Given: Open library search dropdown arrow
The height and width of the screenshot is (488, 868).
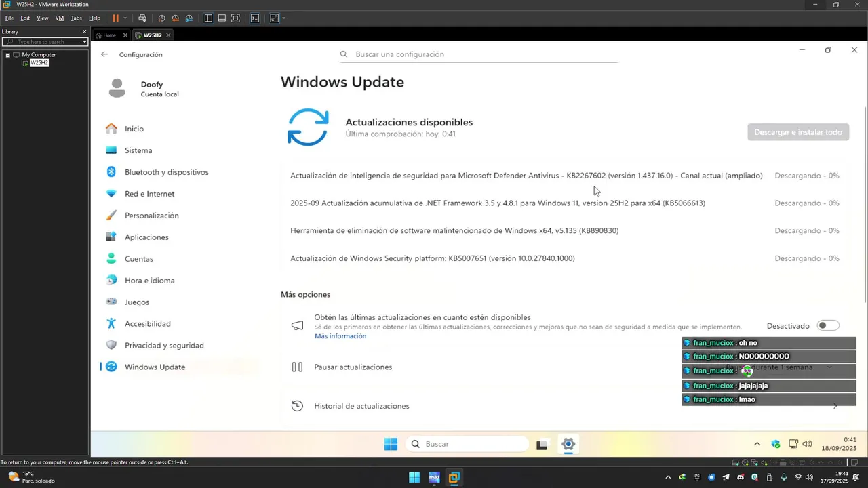Looking at the screenshot, I should [84, 42].
